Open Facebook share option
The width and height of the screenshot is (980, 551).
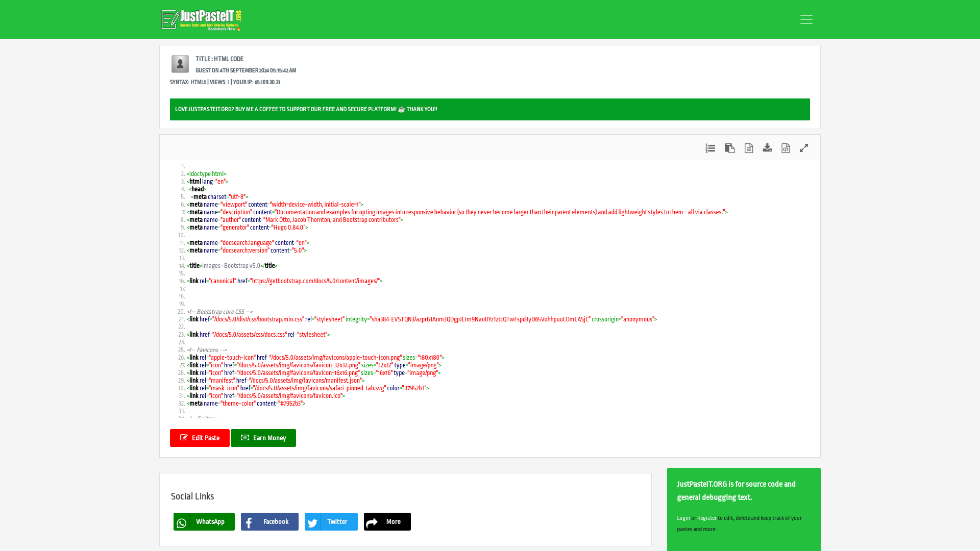[x=269, y=521]
